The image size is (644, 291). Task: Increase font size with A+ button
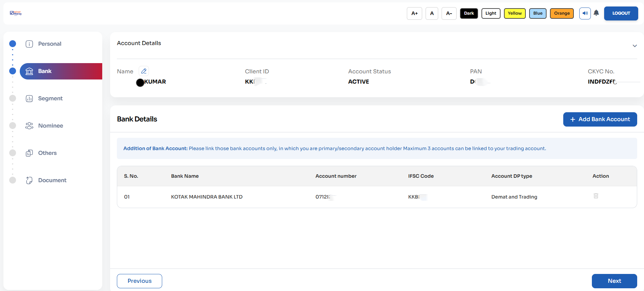pos(414,13)
